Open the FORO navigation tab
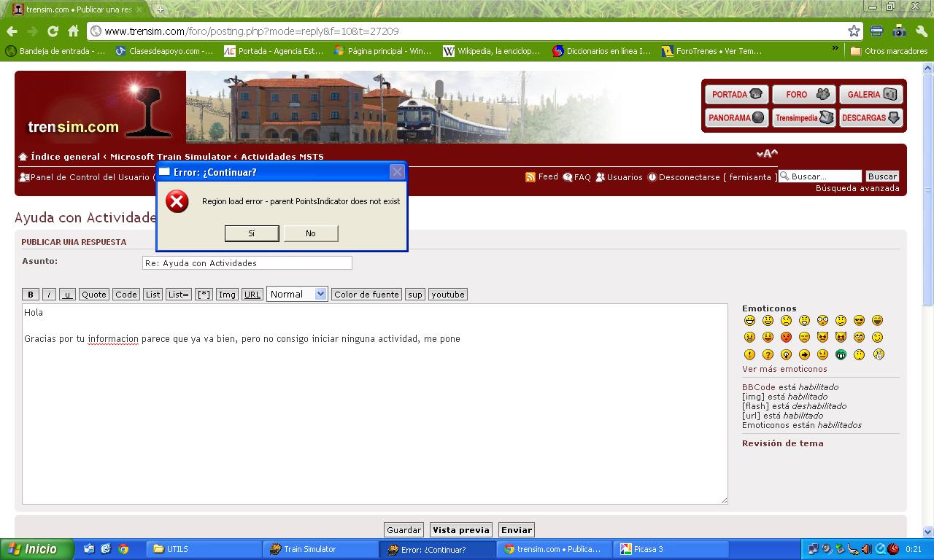The image size is (934, 560). pyautogui.click(x=803, y=95)
